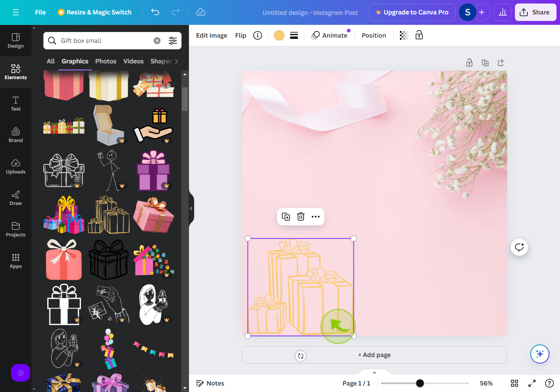This screenshot has width=560, height=392.
Task: Open the grid view pages icon
Action: 514,383
